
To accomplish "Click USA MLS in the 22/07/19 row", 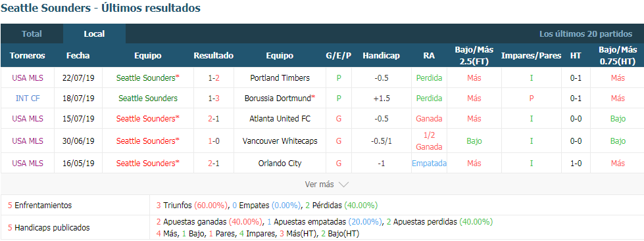I will (x=28, y=78).
